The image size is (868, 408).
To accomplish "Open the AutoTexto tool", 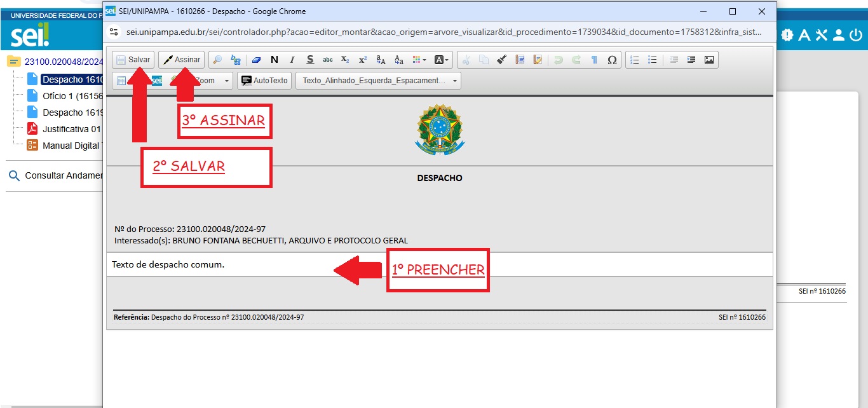I will (x=264, y=81).
